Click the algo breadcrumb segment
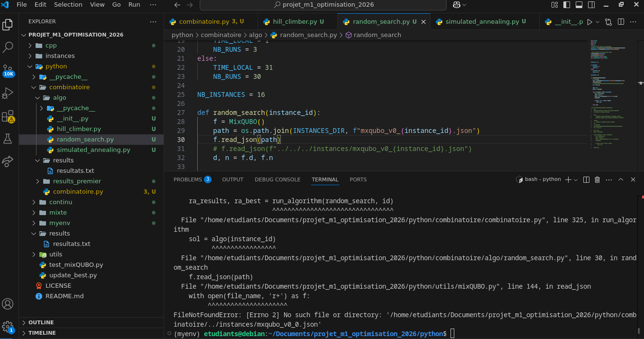 coord(257,35)
